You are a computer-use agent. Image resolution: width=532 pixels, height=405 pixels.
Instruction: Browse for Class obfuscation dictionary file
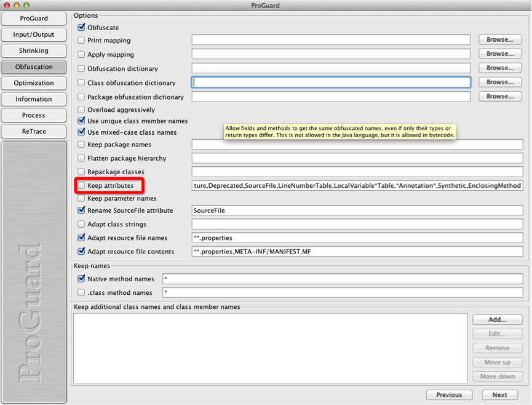[500, 82]
